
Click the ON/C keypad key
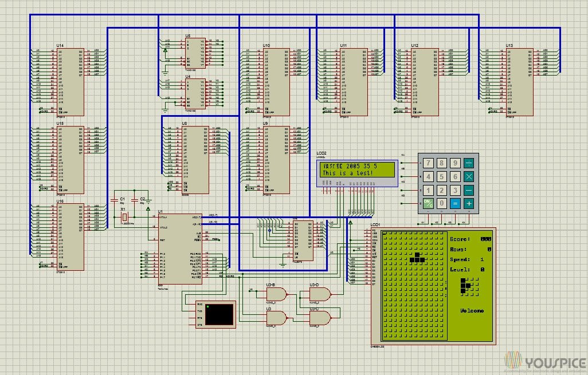point(428,203)
